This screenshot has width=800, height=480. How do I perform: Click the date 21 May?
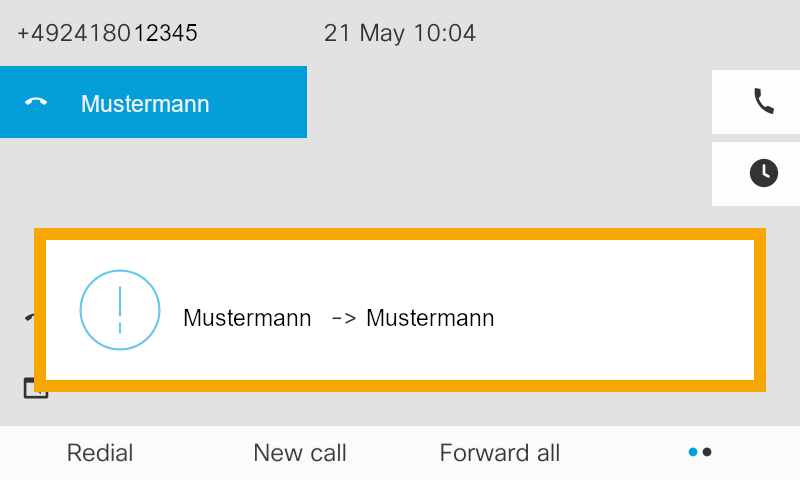click(x=364, y=33)
